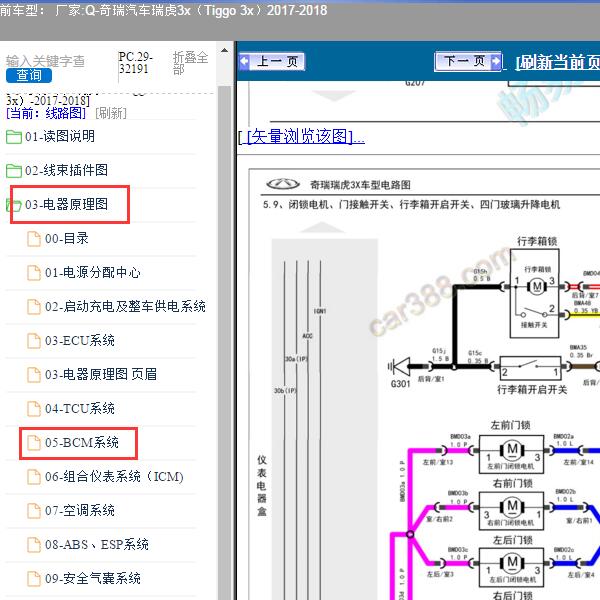Open the 05-BCM系统 page
600x600 pixels.
point(82,442)
